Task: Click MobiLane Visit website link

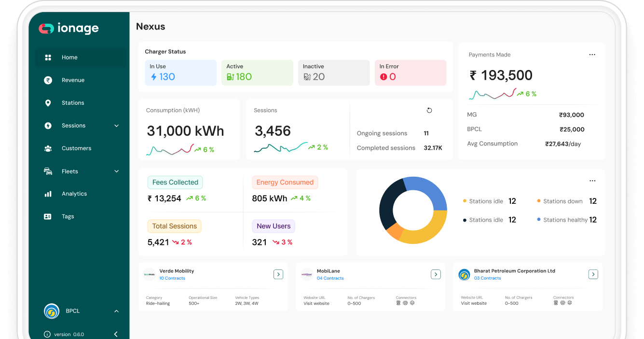Action: coord(316,303)
